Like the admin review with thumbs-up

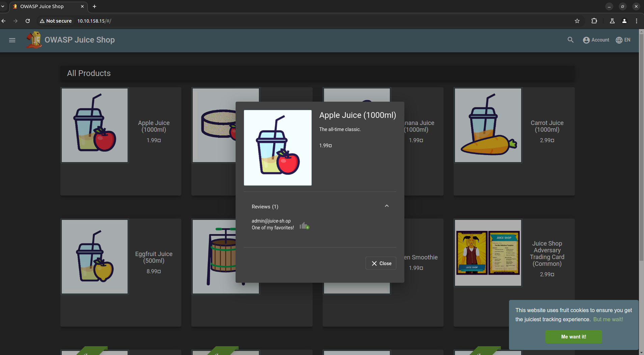coord(303,225)
